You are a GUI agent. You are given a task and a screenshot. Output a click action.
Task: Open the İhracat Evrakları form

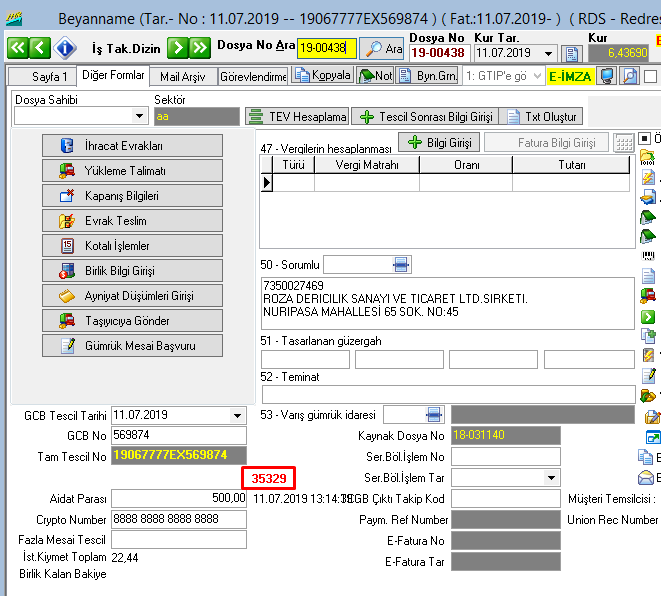(x=132, y=146)
